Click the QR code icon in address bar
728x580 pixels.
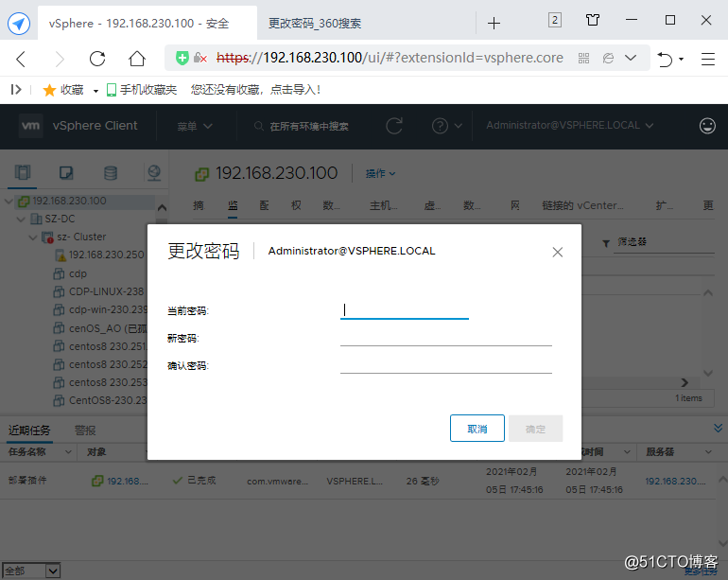tap(583, 58)
